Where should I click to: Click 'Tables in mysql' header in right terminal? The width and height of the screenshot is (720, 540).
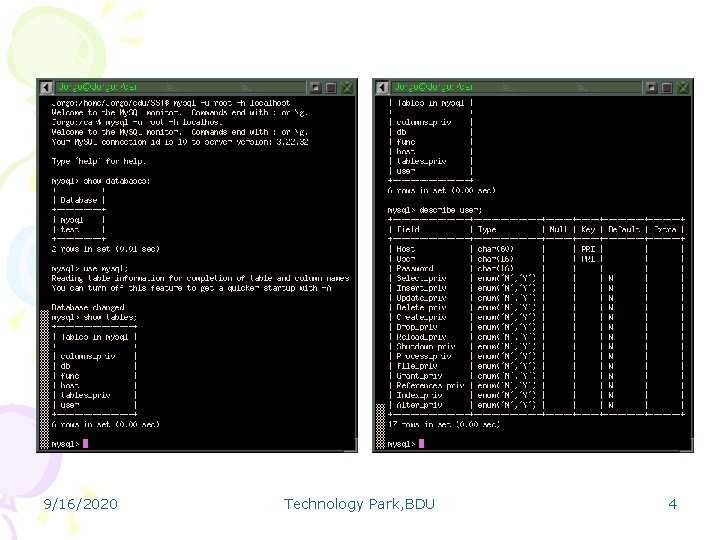[430, 103]
